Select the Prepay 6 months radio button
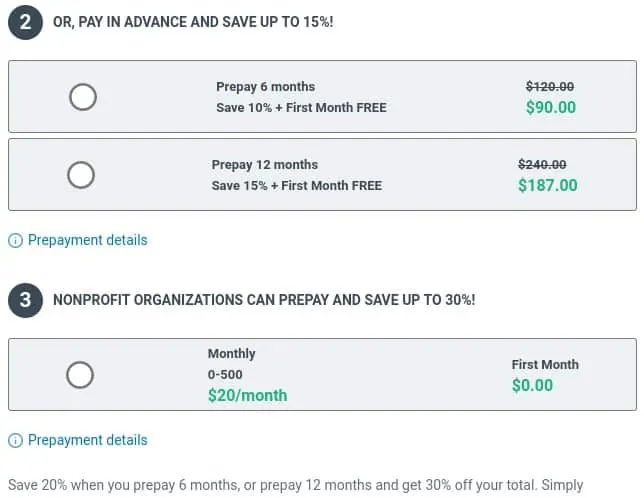Screen dimensions: 644x498 click(x=83, y=97)
